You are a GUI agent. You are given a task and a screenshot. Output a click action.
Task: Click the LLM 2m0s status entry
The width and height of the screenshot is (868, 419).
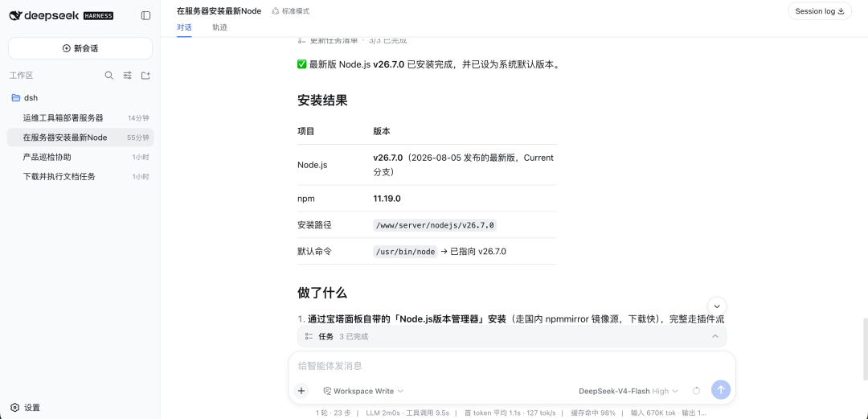[383, 413]
